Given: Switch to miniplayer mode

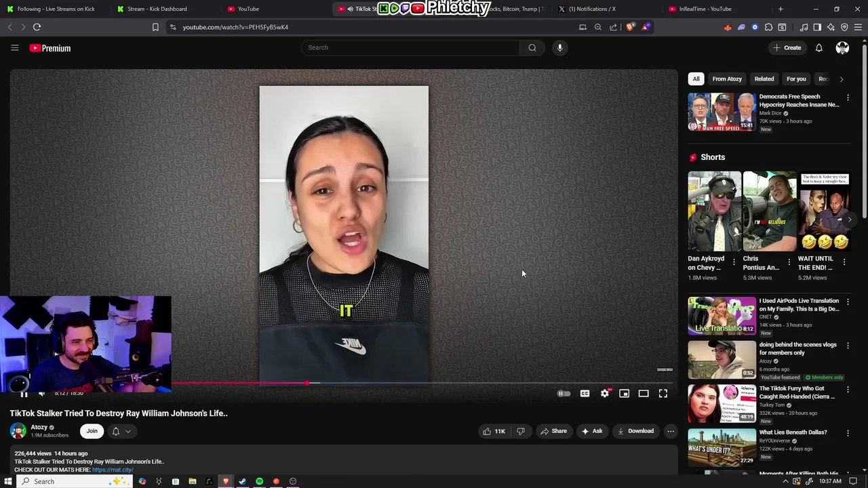Looking at the screenshot, I should pos(624,394).
